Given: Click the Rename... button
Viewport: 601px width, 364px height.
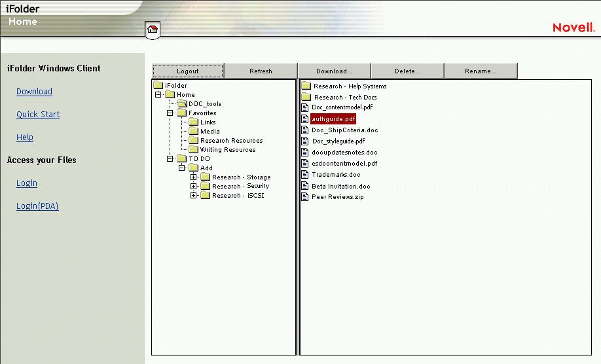Looking at the screenshot, I should pos(481,71).
